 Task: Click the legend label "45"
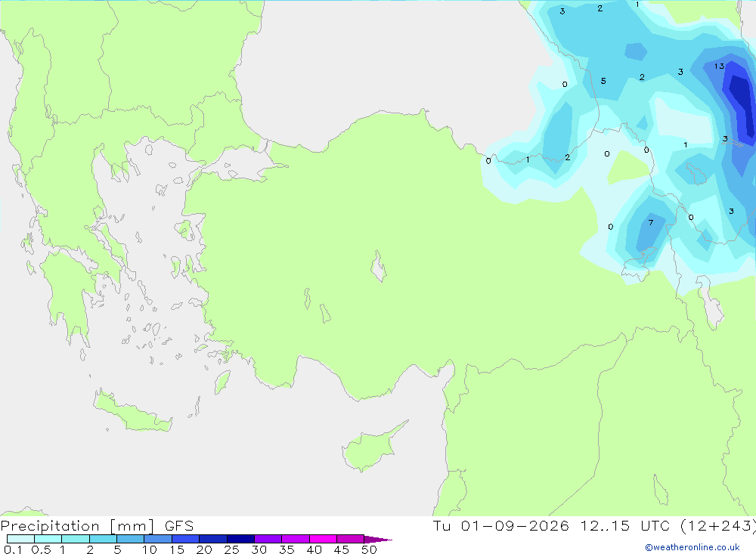point(342,549)
